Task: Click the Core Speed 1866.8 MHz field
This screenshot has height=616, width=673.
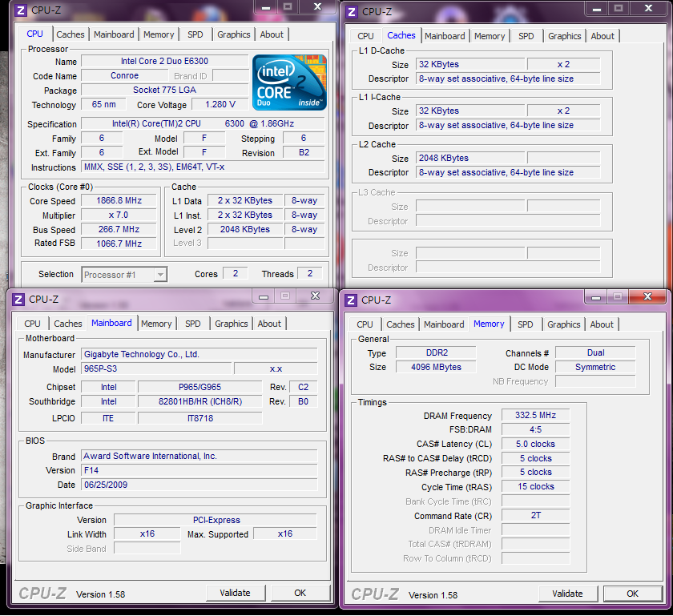Action: coord(119,201)
